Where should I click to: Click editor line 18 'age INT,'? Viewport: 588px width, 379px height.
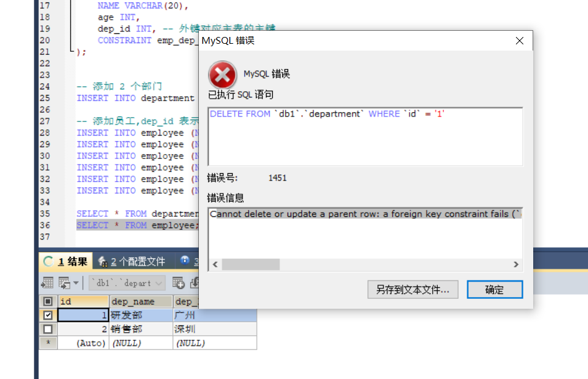118,17
